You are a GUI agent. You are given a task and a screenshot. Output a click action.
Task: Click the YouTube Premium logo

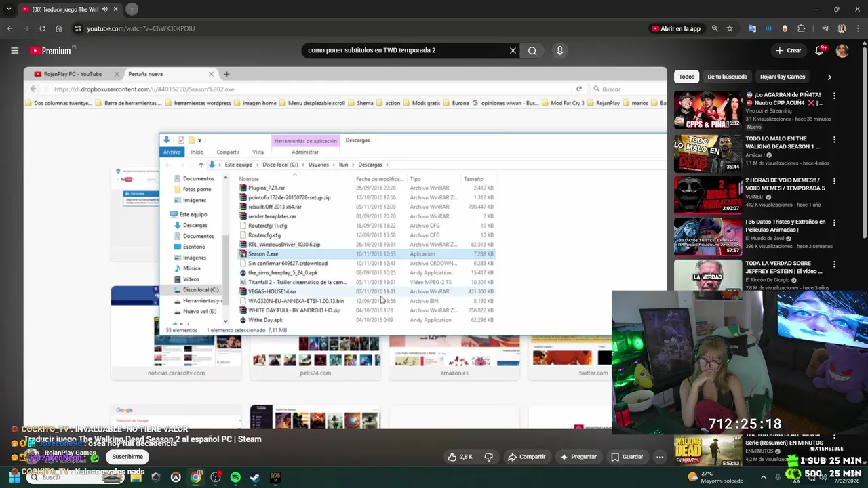pyautogui.click(x=50, y=50)
